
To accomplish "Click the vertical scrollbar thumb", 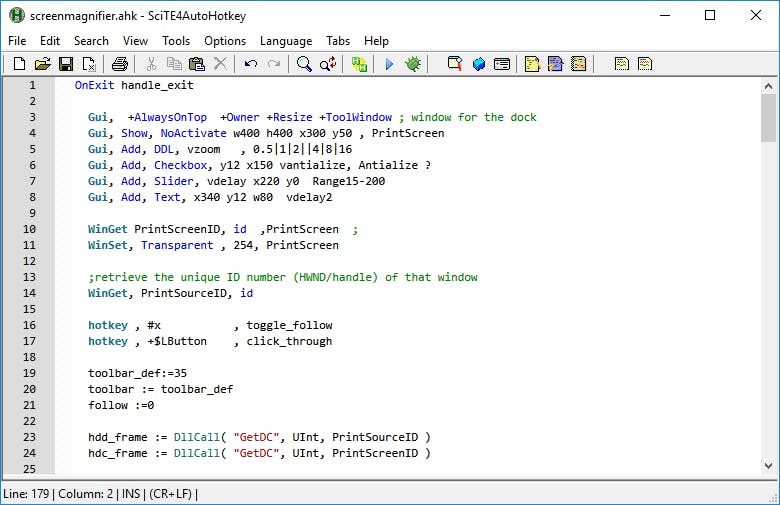I will coord(769,118).
